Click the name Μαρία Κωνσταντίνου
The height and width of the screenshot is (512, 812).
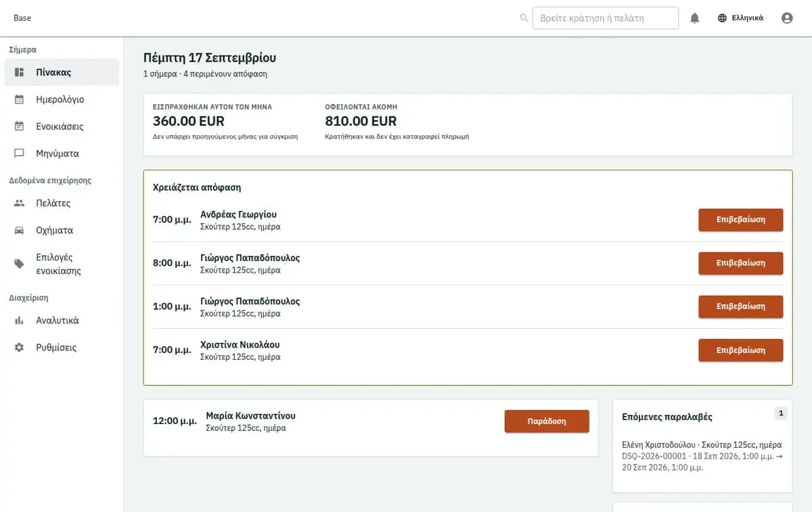(x=251, y=416)
